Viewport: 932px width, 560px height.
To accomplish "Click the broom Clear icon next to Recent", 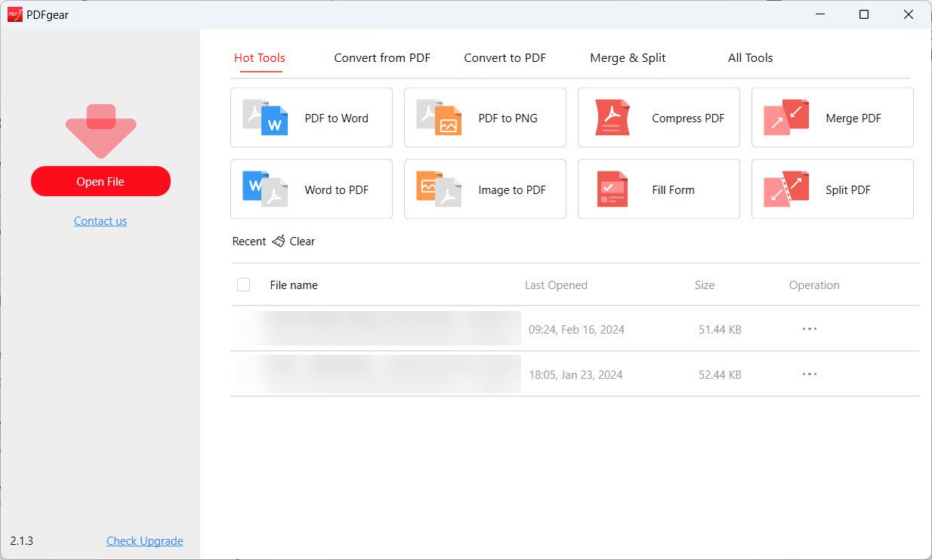I will 279,241.
